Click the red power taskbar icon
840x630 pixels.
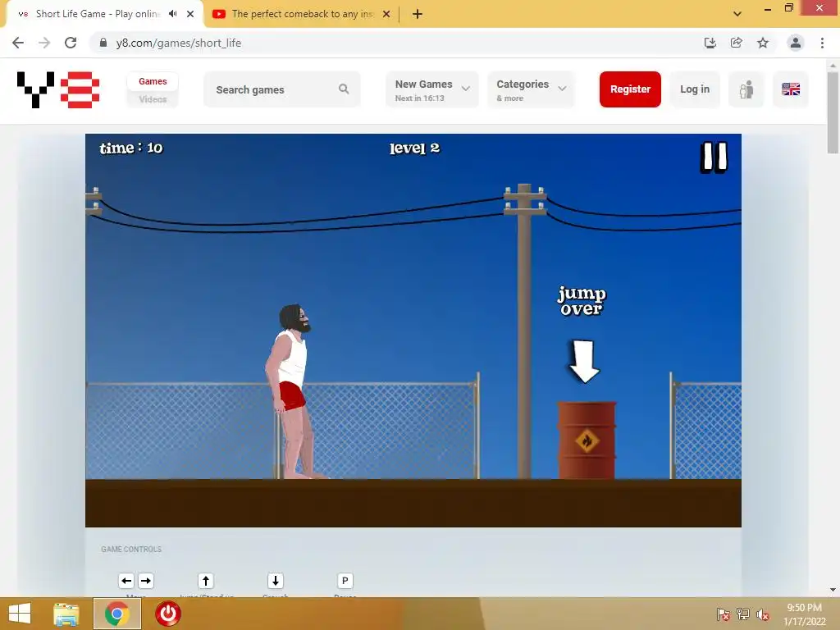(168, 614)
